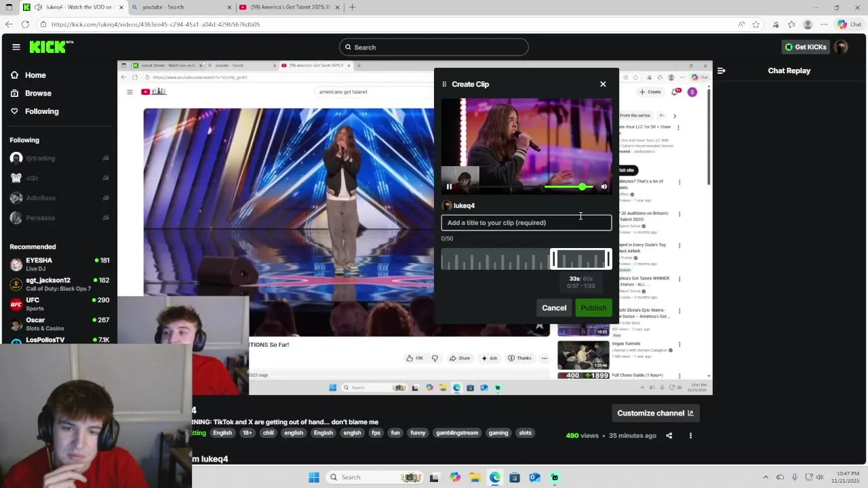Open recommended channel EYESHA
The height and width of the screenshot is (488, 868).
(x=60, y=264)
